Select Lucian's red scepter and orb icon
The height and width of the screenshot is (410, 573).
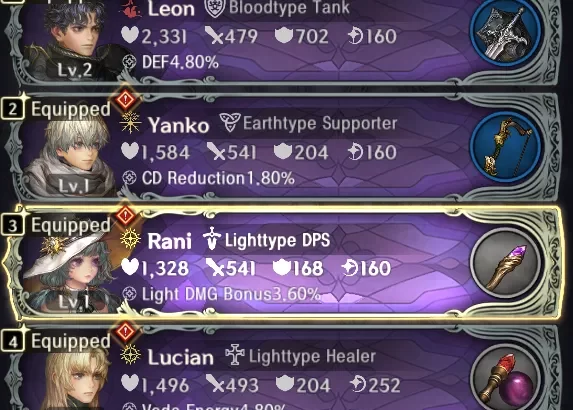506,378
